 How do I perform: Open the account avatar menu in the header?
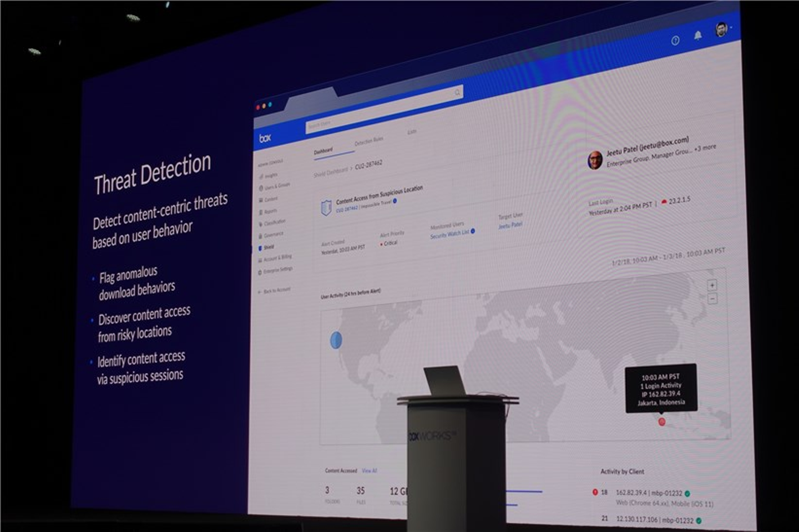pos(721,29)
